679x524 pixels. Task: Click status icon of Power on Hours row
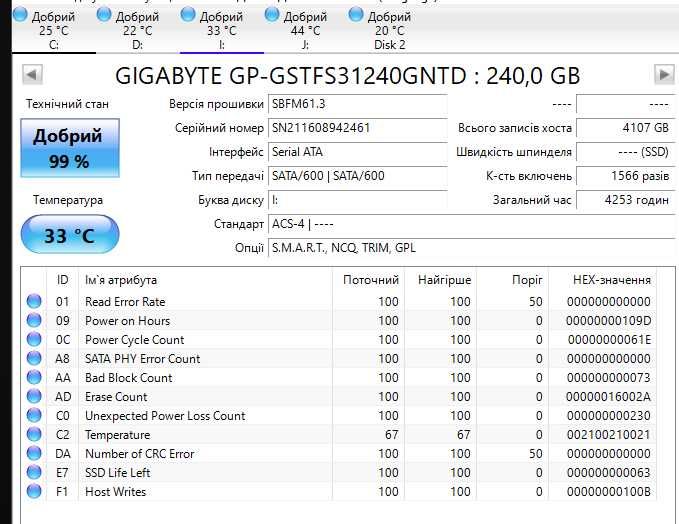(34, 320)
